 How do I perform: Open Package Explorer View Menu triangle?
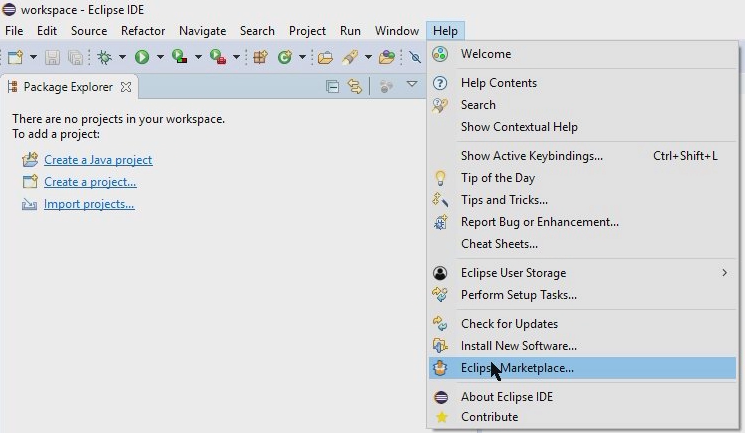412,85
